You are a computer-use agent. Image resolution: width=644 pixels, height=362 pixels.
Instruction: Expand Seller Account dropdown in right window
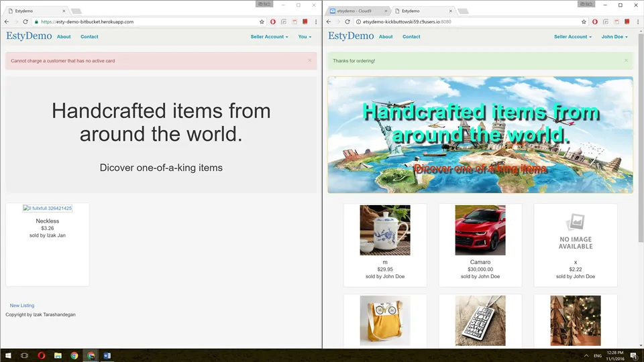coord(573,36)
